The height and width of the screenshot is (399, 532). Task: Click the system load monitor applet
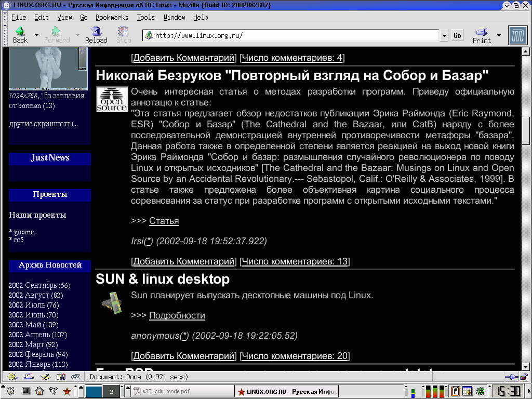click(435, 391)
